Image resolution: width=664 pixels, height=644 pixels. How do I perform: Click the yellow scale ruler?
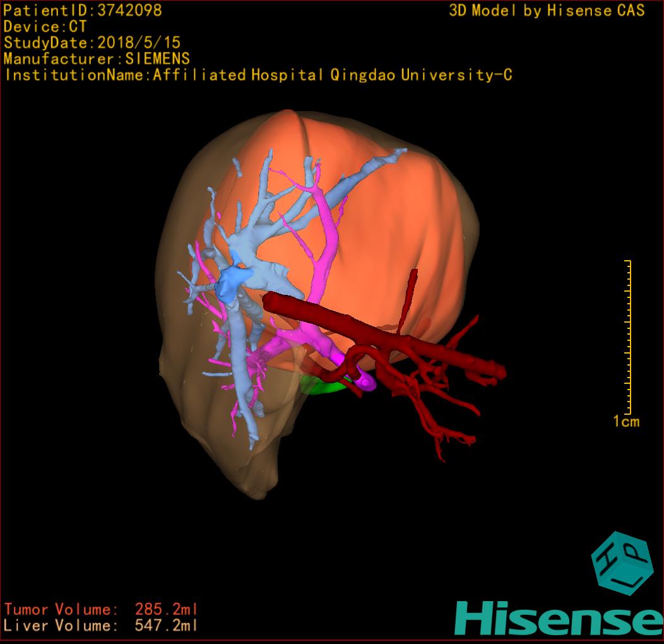point(629,337)
